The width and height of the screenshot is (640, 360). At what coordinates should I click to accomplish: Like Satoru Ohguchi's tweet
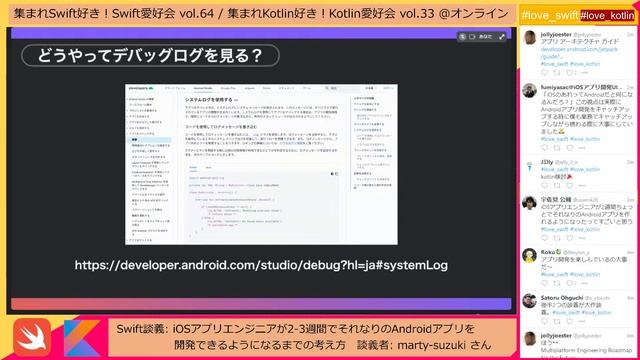[570, 321]
